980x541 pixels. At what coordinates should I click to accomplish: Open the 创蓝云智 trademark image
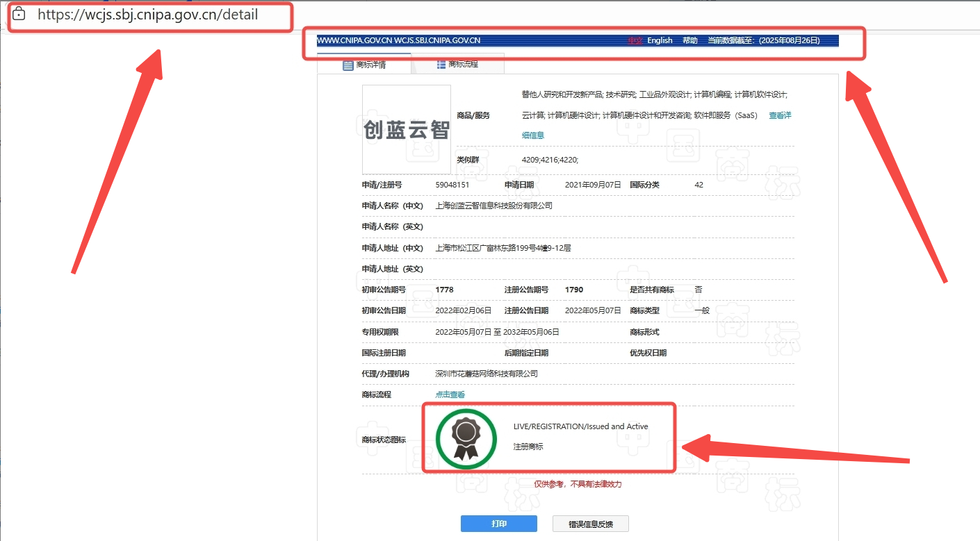coord(407,130)
